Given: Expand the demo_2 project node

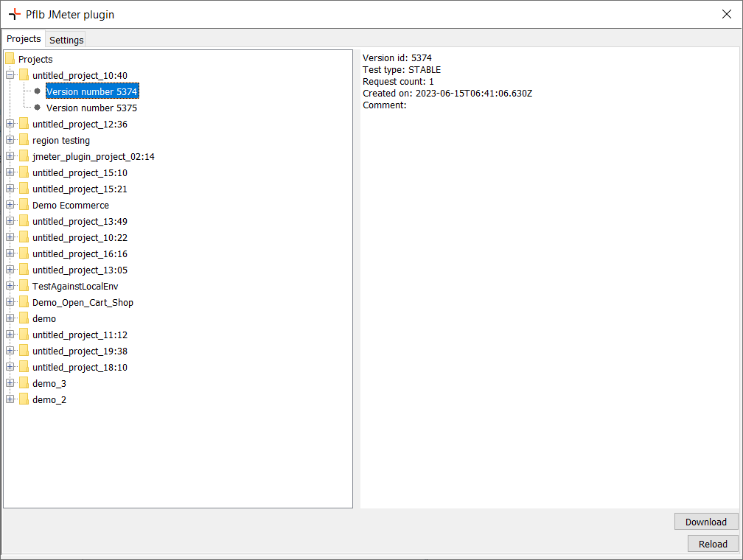Looking at the screenshot, I should (x=9, y=399).
